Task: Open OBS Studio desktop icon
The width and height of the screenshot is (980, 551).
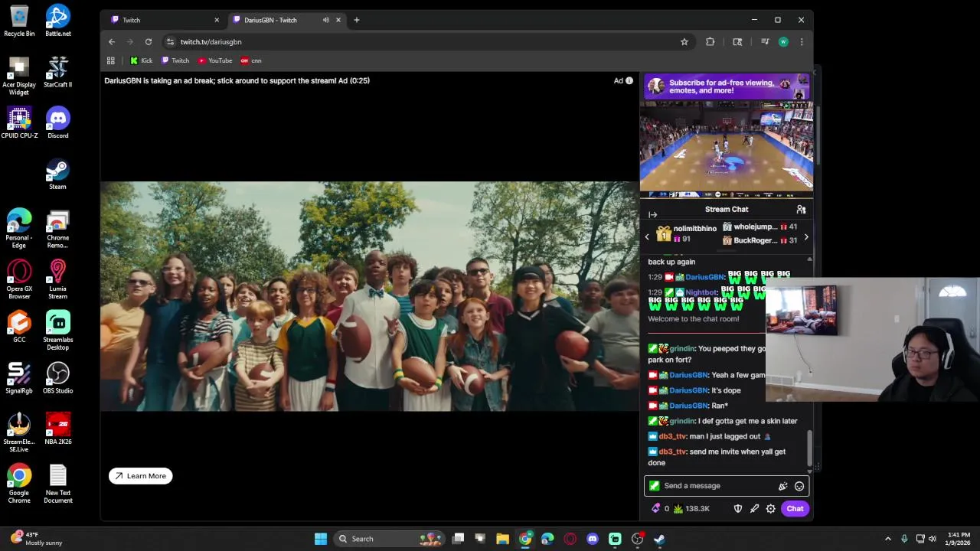Action: coord(57,378)
